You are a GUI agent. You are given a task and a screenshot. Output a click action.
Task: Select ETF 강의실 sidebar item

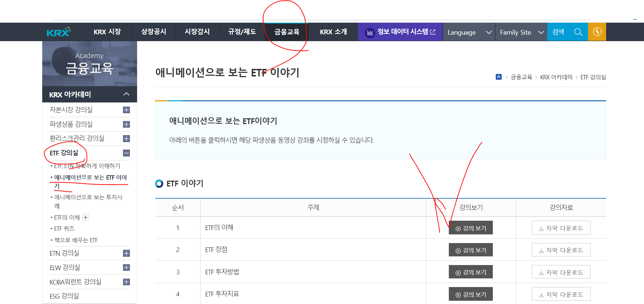click(64, 153)
